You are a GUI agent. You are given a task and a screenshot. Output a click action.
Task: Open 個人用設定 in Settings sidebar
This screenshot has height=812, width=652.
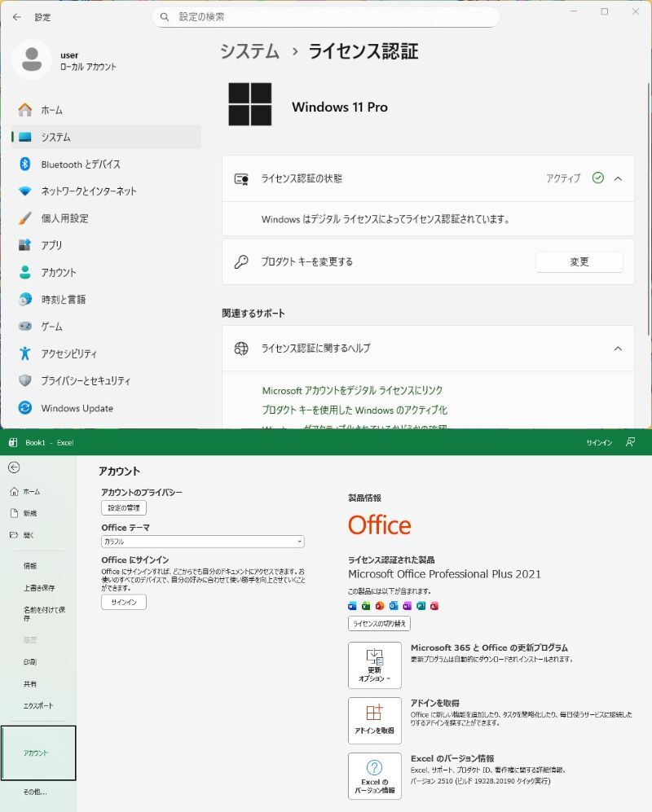(106, 218)
